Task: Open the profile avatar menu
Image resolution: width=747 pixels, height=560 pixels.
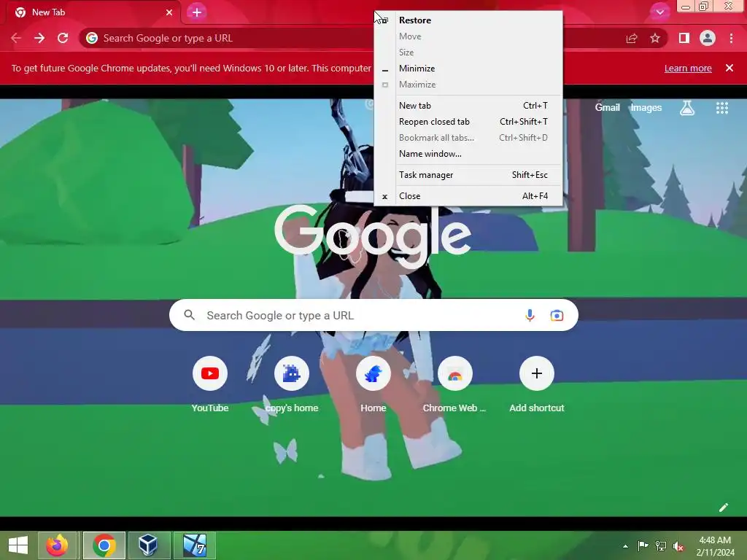Action: [708, 38]
